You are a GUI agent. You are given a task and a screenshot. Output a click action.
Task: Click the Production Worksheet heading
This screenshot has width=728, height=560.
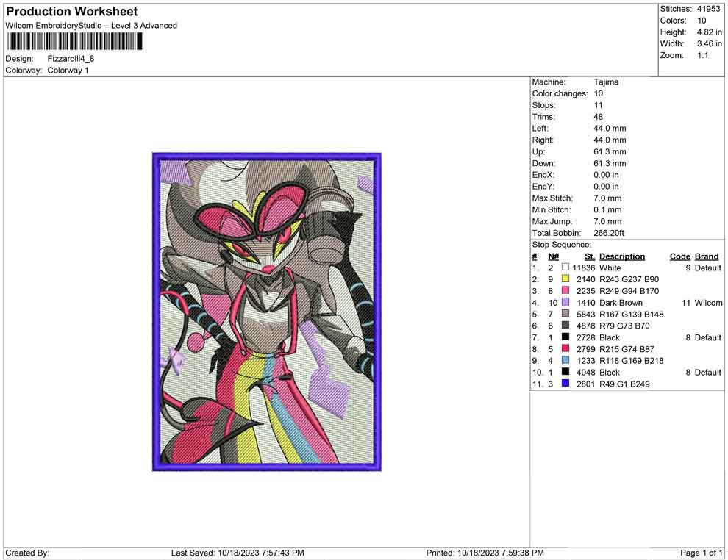pos(72,12)
